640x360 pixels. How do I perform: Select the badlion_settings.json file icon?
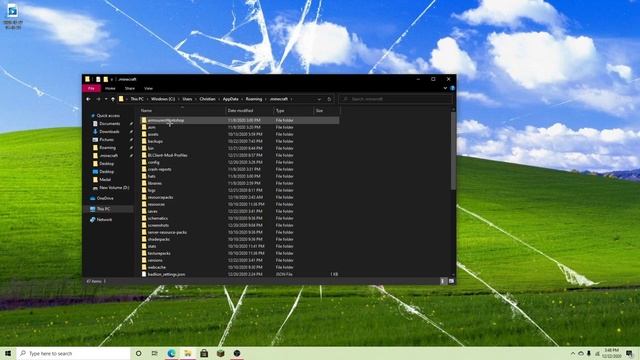coord(144,274)
